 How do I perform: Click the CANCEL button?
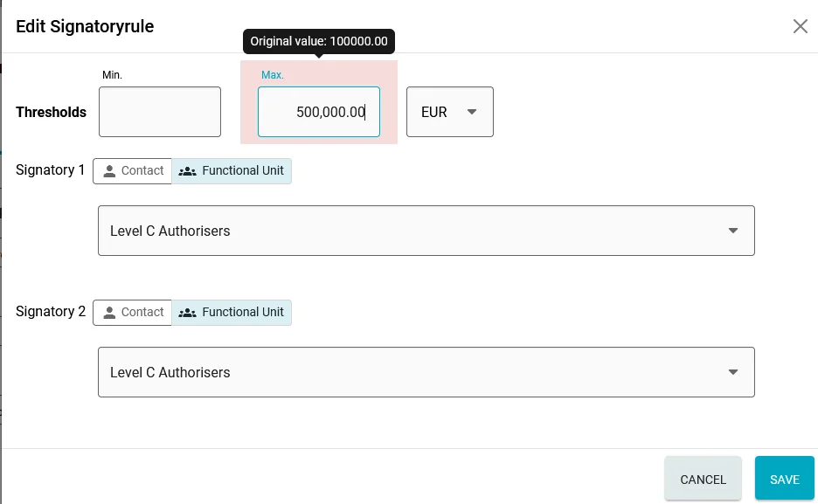point(703,479)
